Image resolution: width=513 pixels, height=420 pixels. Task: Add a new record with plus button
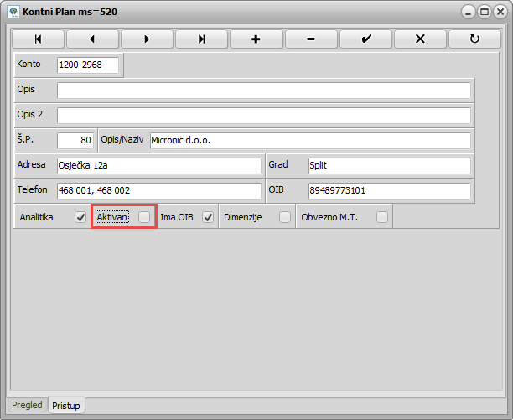click(x=256, y=39)
